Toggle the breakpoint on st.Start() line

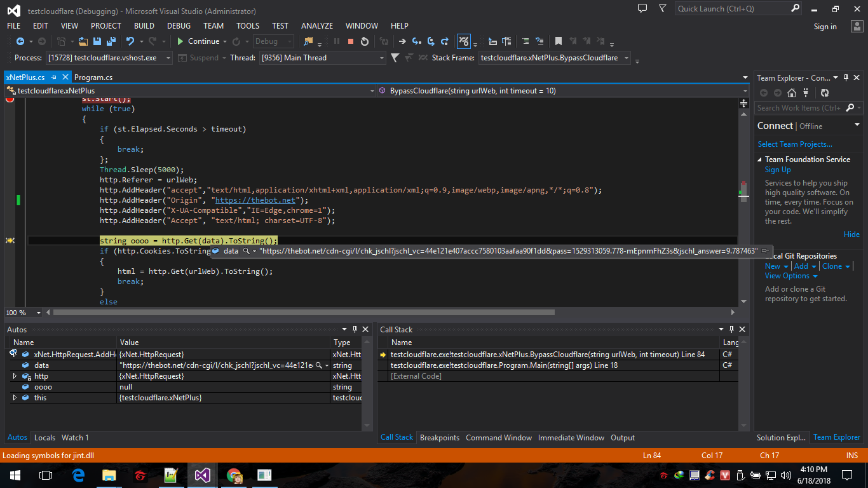[10, 98]
